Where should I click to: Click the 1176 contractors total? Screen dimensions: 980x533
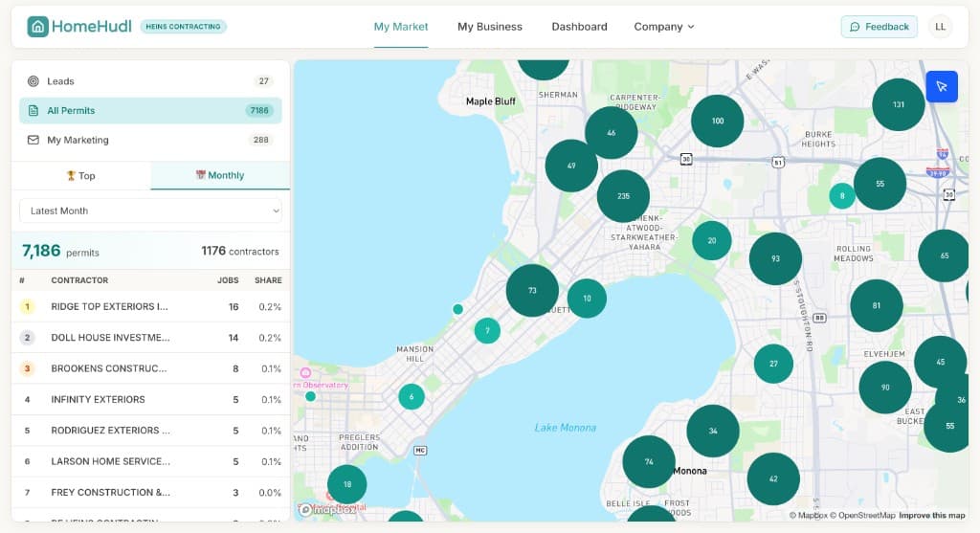pyautogui.click(x=240, y=252)
